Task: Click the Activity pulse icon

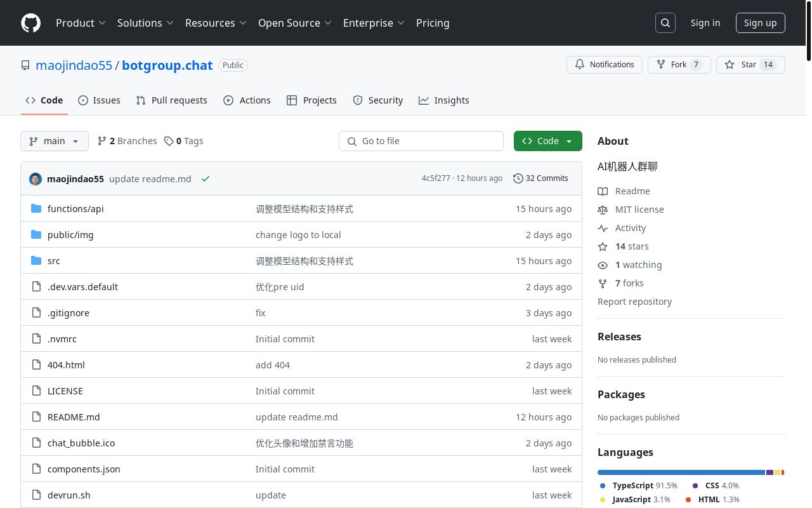Action: (603, 228)
